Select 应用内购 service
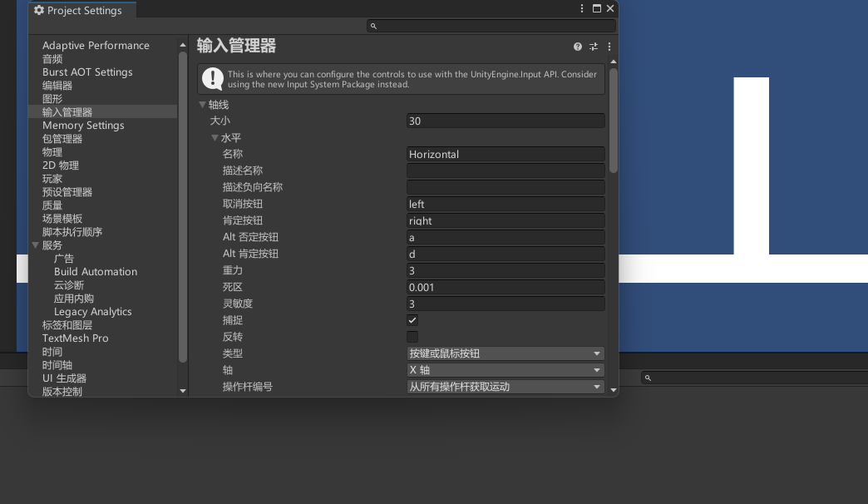 [x=74, y=298]
